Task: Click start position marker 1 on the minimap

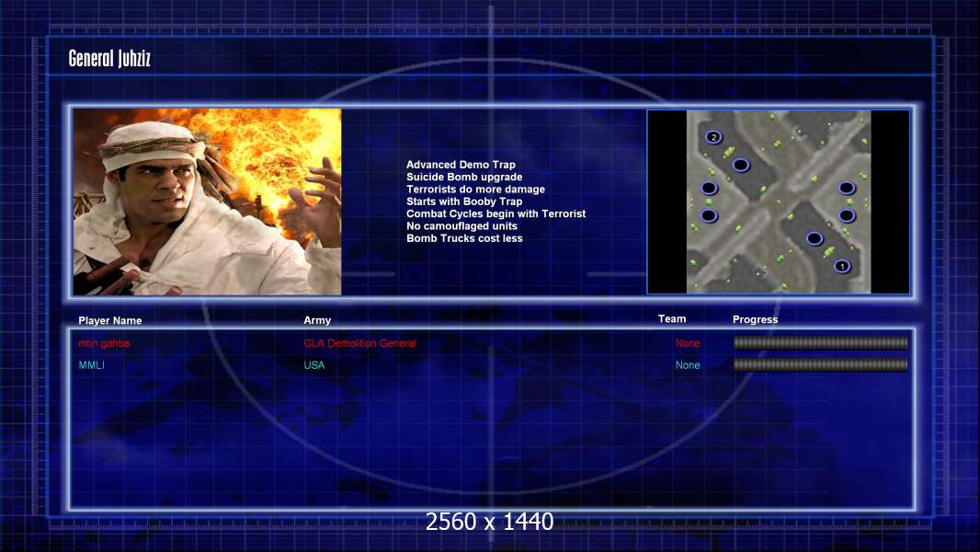Action: pyautogui.click(x=842, y=266)
